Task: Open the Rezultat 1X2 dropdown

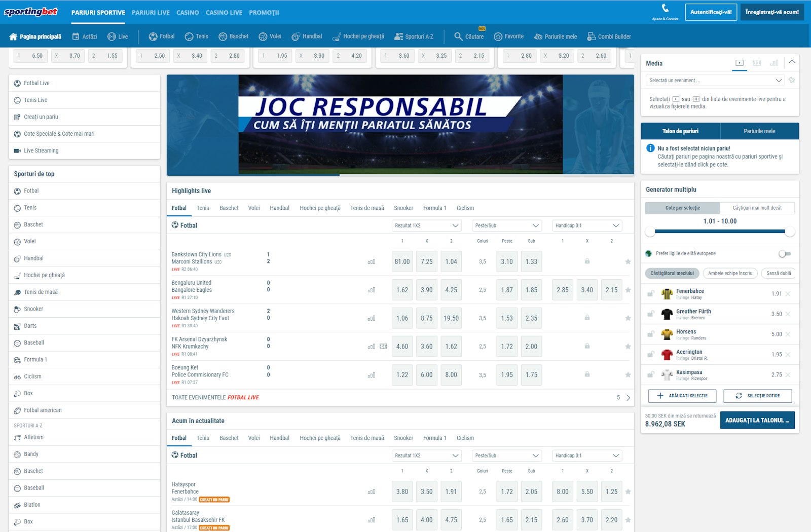Action: tap(426, 225)
